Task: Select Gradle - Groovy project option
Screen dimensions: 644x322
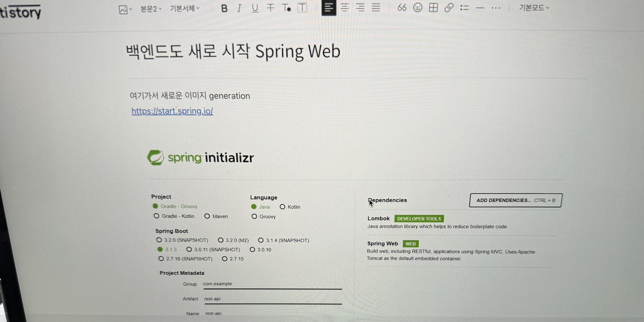Action: [175, 206]
